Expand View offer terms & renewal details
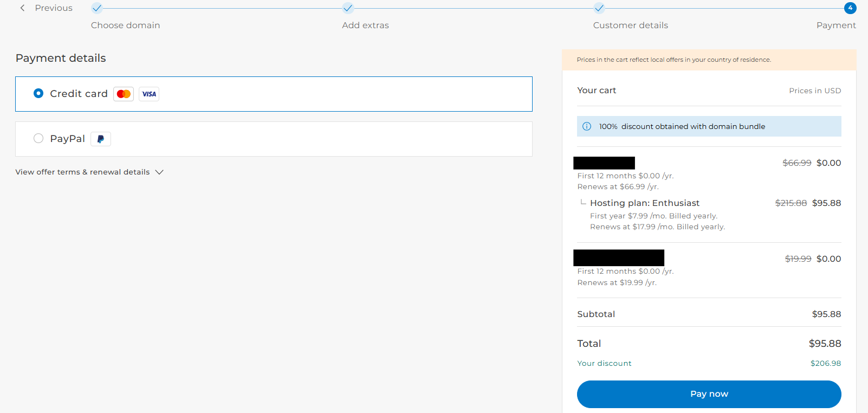 pos(89,172)
